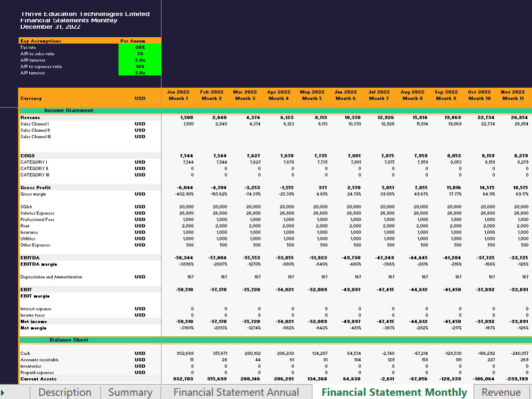The height and width of the screenshot is (399, 532).
Task: Click the Net income row label
Action: pos(34,322)
